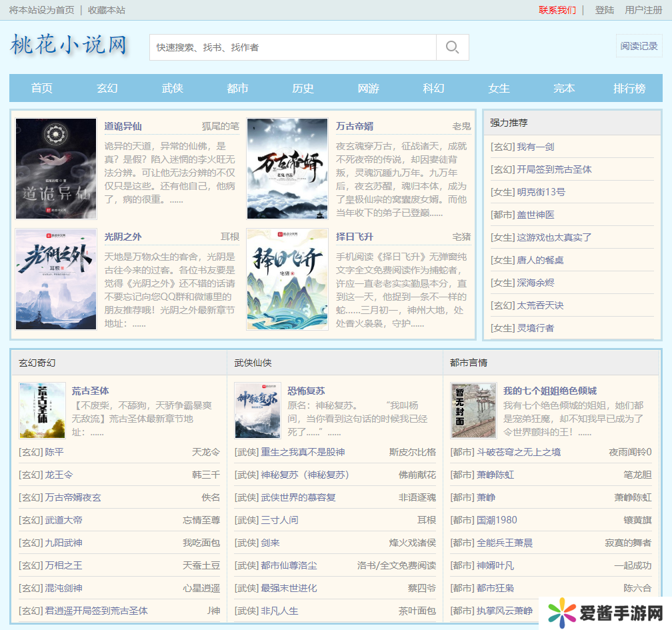Open the 用户注册 registration link
The width and height of the screenshot is (672, 630).
(643, 10)
